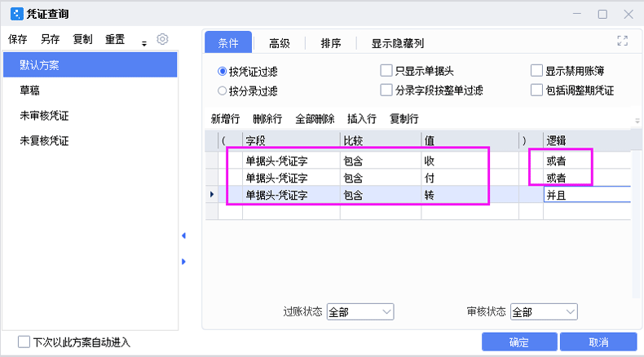Click 全部删除 button
The width and height of the screenshot is (644, 357).
tap(315, 119)
